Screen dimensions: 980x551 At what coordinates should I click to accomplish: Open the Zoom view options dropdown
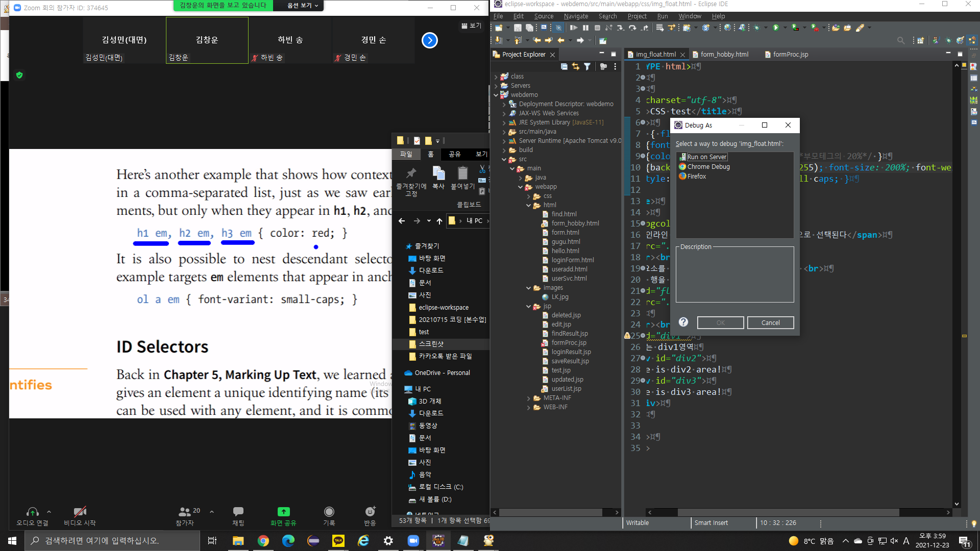303,6
